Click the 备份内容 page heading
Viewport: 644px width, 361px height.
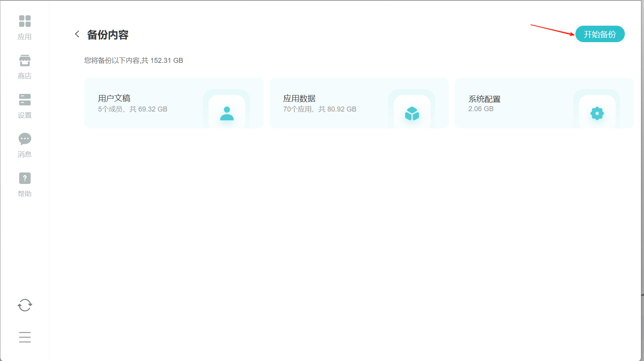(108, 35)
